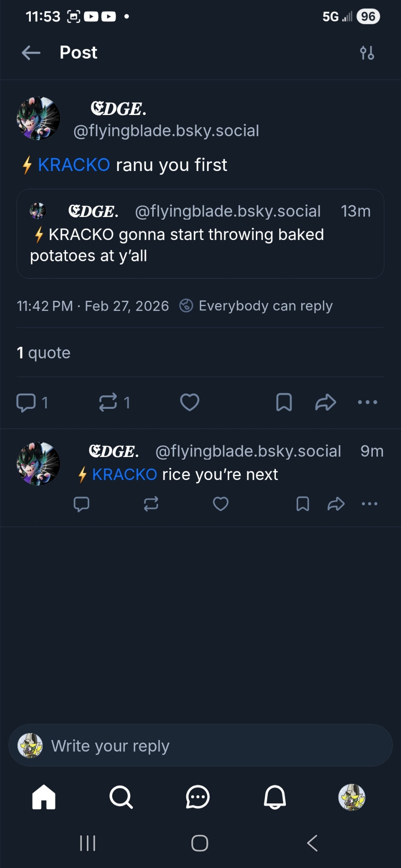Tap the @flyingblade.bsky.social handle in header
The height and width of the screenshot is (868, 401).
pyautogui.click(x=166, y=131)
